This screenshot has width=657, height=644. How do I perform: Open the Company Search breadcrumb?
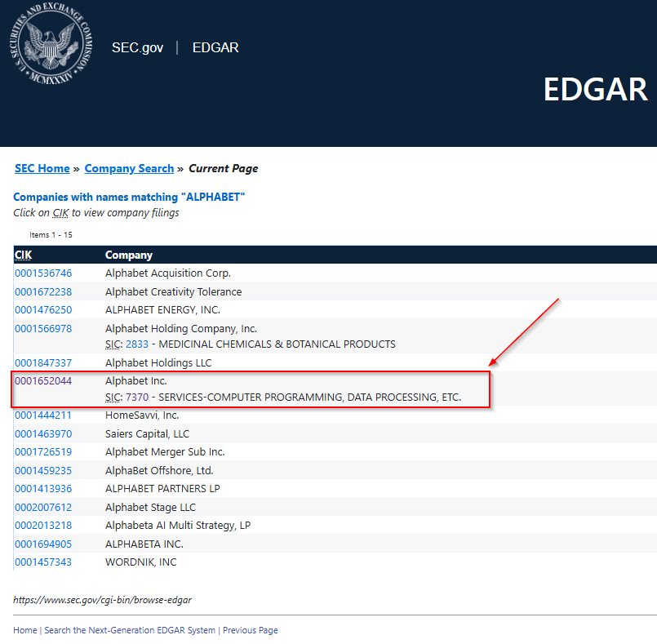[x=129, y=168]
